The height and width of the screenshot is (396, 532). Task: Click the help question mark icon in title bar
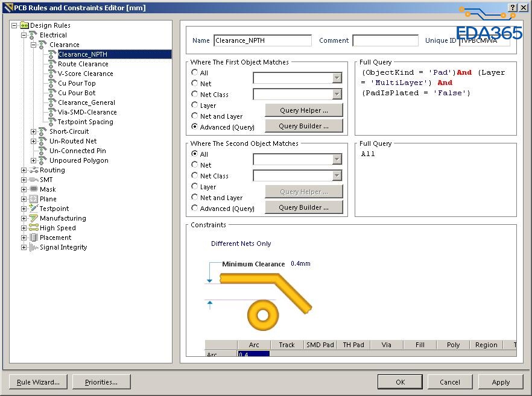(x=512, y=8)
